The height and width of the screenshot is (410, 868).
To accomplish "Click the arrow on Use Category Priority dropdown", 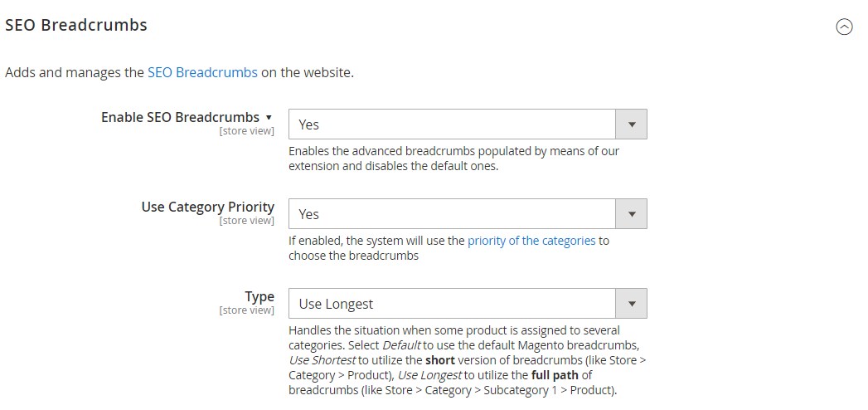I will 631,214.
